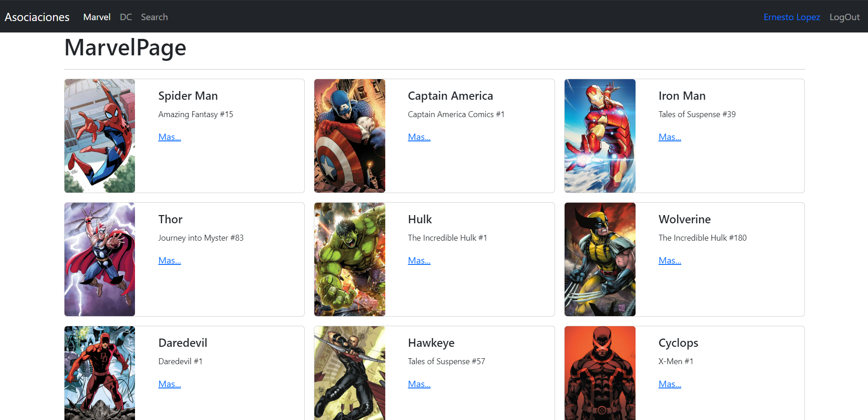
Task: Click the text X-Men #1
Action: point(676,361)
